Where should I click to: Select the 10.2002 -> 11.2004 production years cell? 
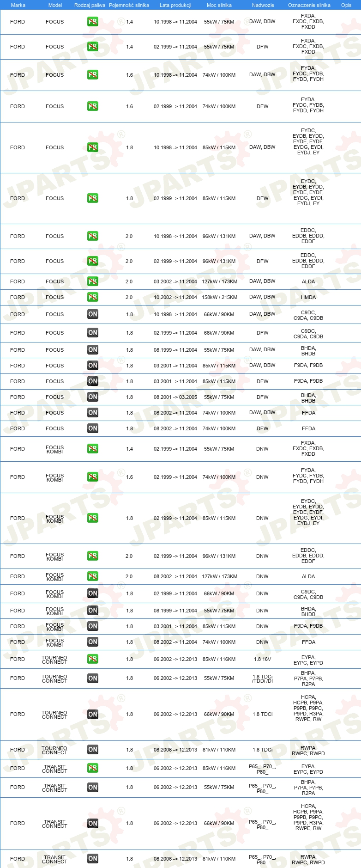175,297
